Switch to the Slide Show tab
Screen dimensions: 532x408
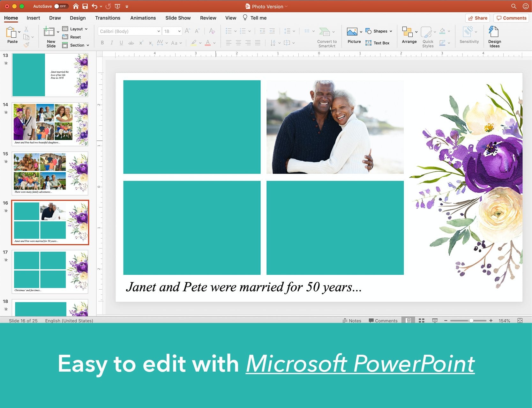pyautogui.click(x=178, y=18)
